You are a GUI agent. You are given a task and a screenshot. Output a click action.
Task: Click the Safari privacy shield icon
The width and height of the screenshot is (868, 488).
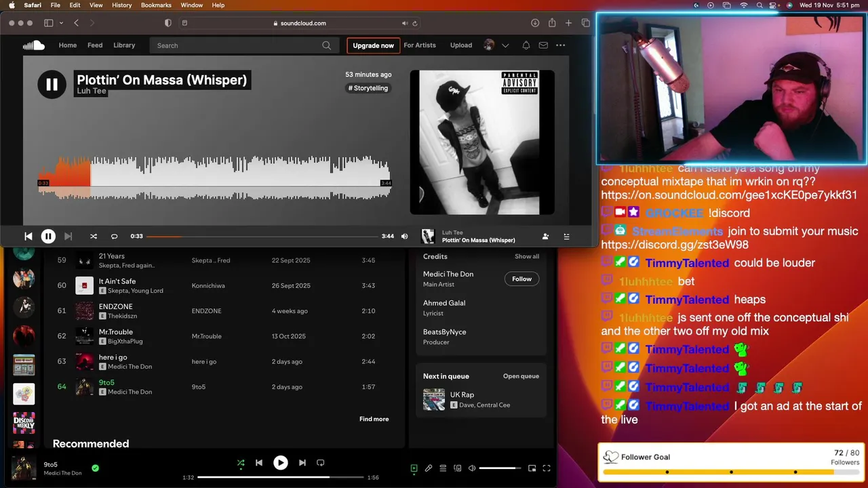168,23
